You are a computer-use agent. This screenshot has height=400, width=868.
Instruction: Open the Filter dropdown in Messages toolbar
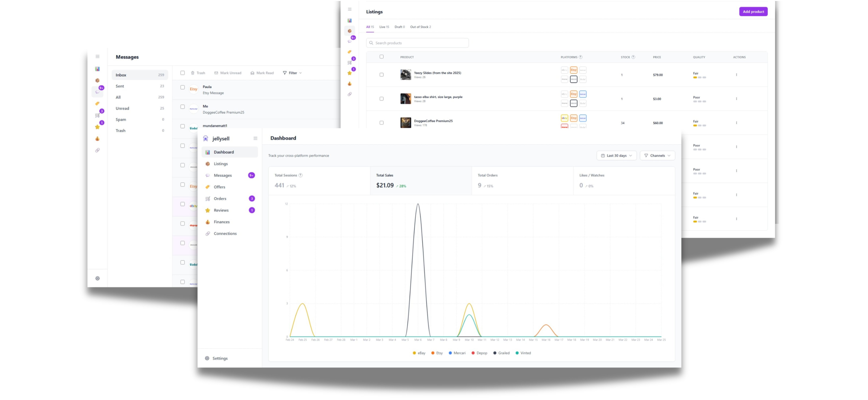[292, 73]
